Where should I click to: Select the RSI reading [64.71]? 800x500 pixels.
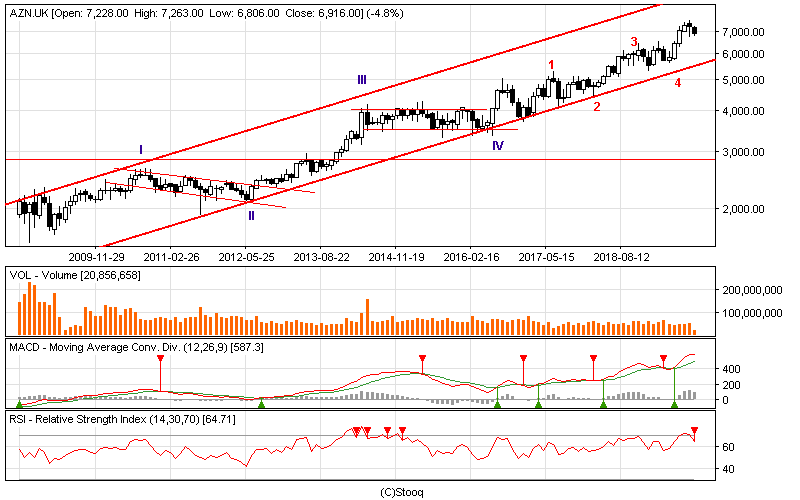click(x=219, y=420)
